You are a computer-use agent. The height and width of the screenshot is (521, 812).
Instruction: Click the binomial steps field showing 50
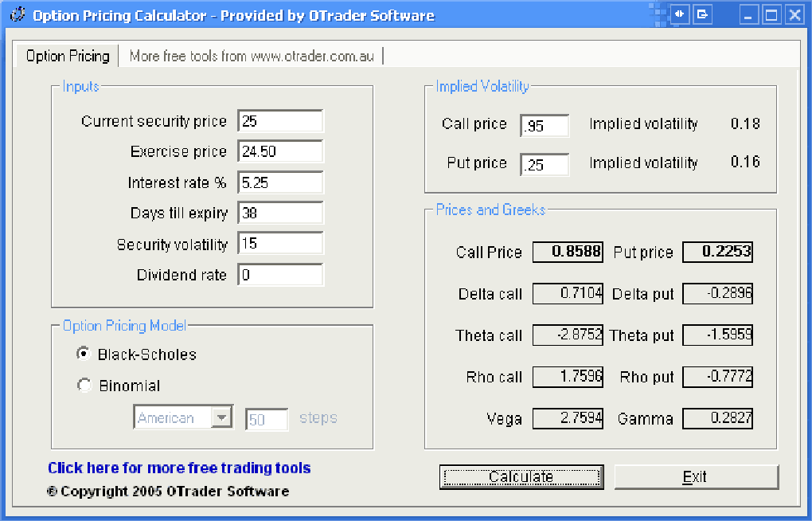coord(266,419)
